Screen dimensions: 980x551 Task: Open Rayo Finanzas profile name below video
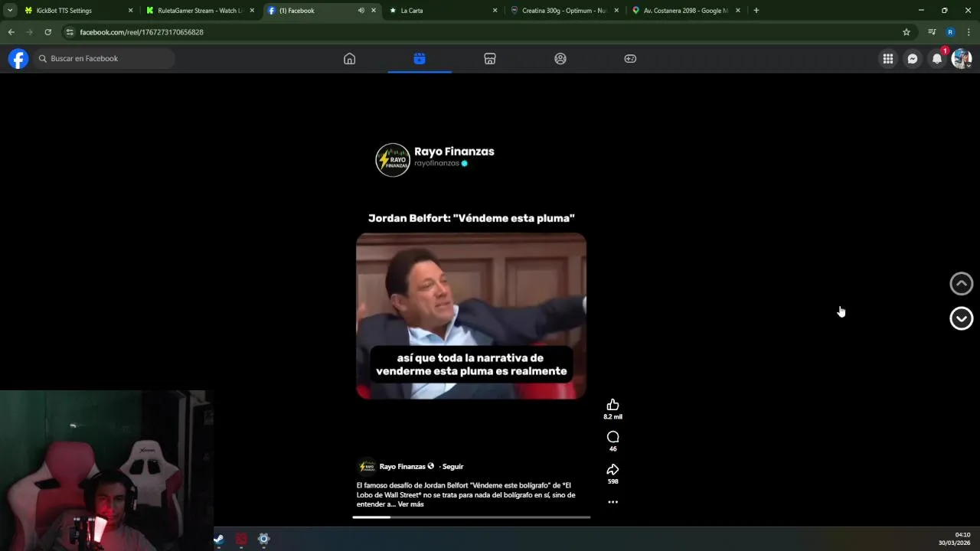402,467
